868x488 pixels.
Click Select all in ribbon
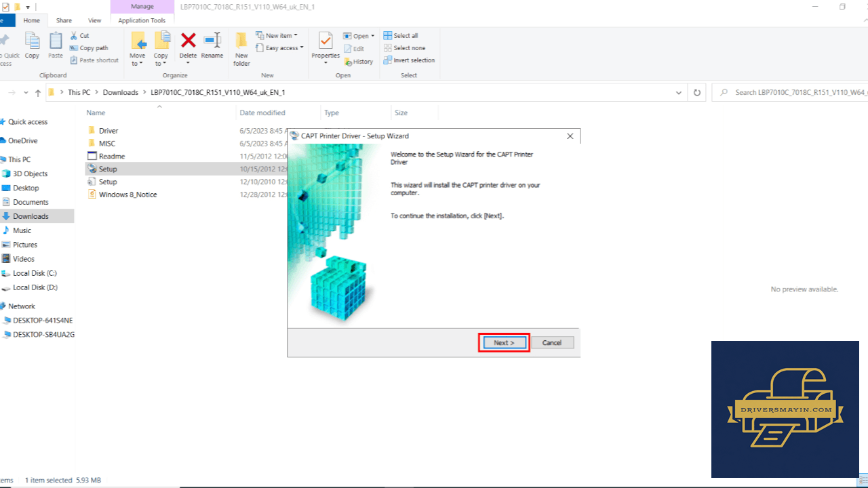401,35
